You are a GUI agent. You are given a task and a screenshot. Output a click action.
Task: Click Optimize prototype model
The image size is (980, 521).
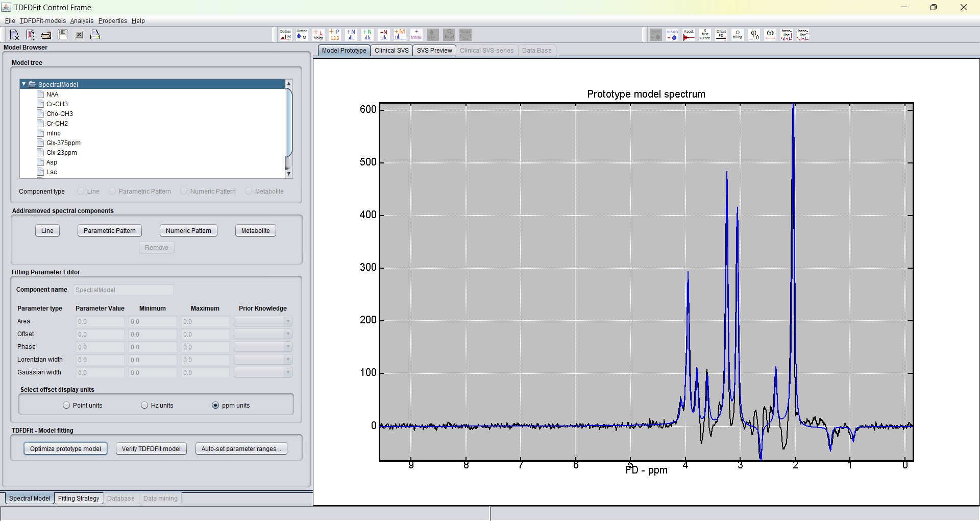[x=65, y=449]
